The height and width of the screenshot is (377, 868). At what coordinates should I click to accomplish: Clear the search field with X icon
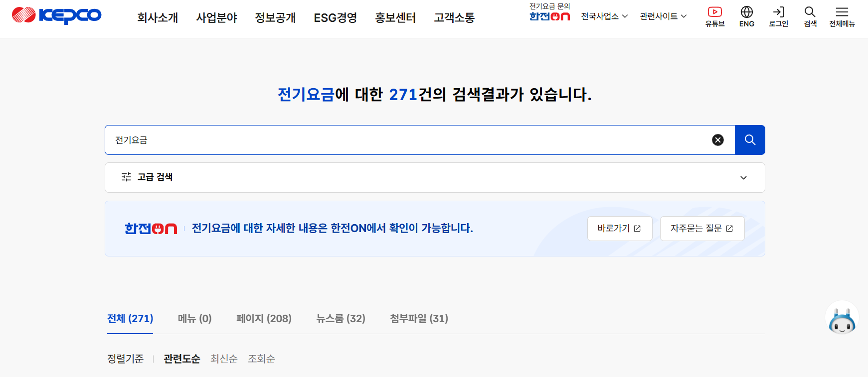[718, 140]
